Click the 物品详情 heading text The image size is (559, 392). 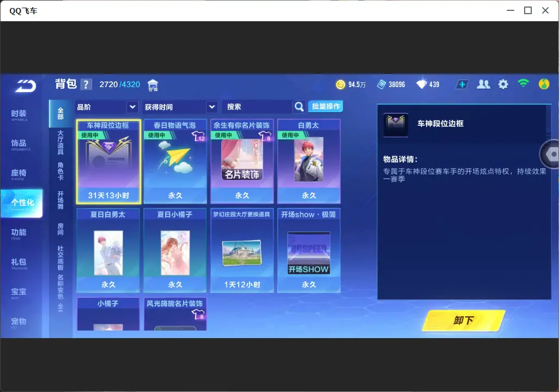pos(400,160)
